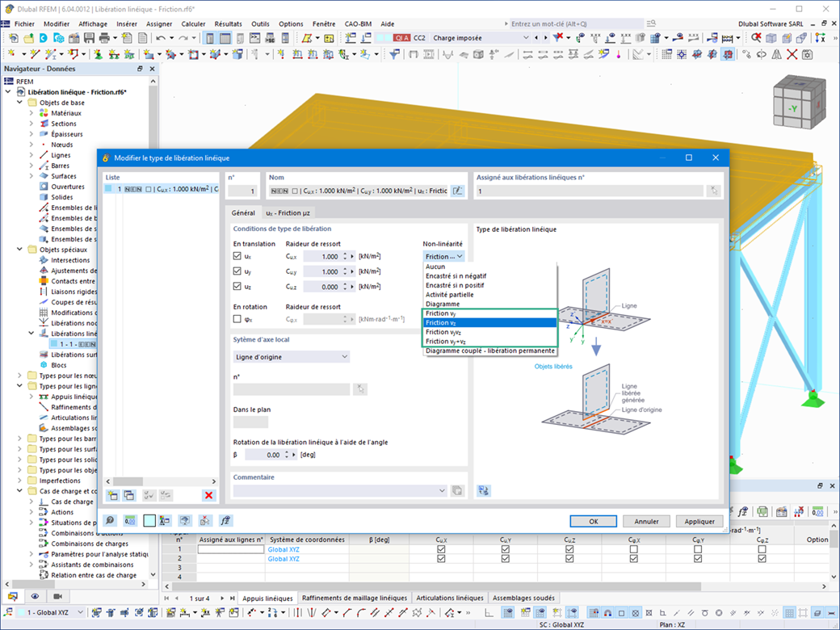The height and width of the screenshot is (630, 840).
Task: Click color swatch of list item 1
Action: [x=109, y=188]
